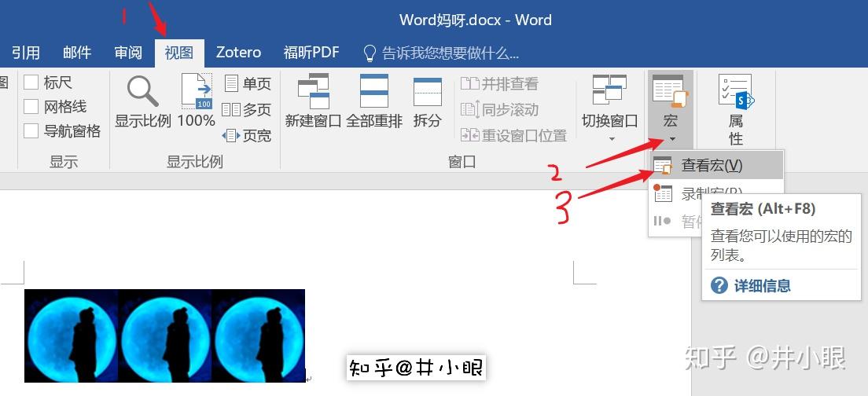Open the 福昕PDF tab
Image resolution: width=868 pixels, height=396 pixels.
point(311,53)
